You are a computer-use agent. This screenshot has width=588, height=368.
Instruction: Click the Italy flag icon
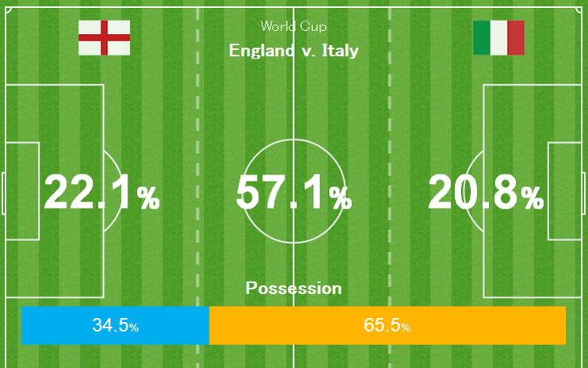point(498,38)
